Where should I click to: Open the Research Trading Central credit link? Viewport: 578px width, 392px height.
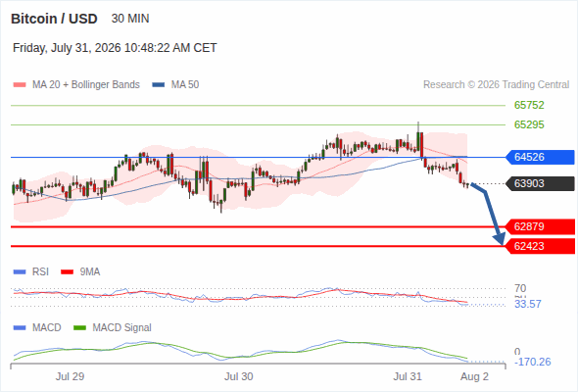click(x=496, y=85)
